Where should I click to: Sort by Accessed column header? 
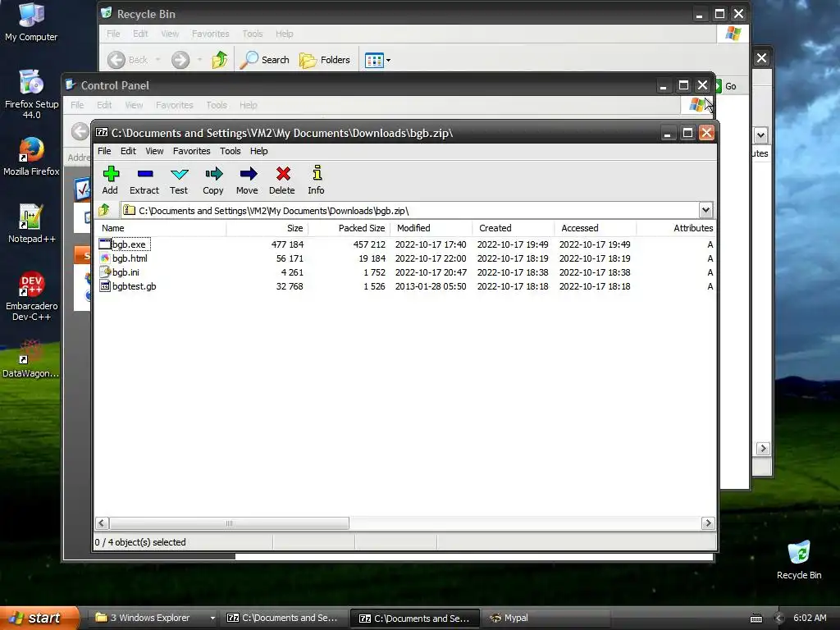596,228
